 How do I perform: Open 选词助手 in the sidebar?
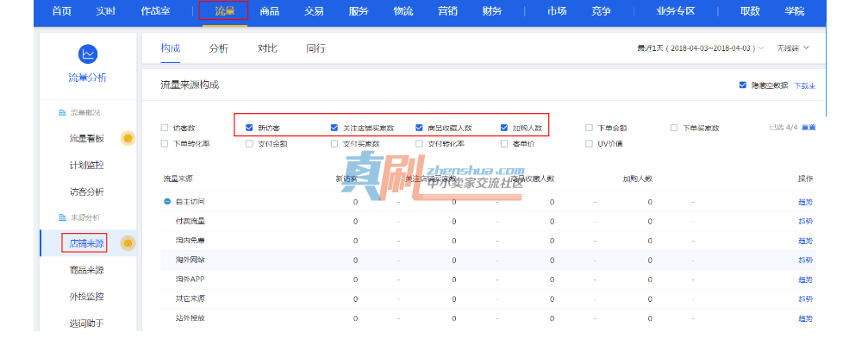[87, 323]
